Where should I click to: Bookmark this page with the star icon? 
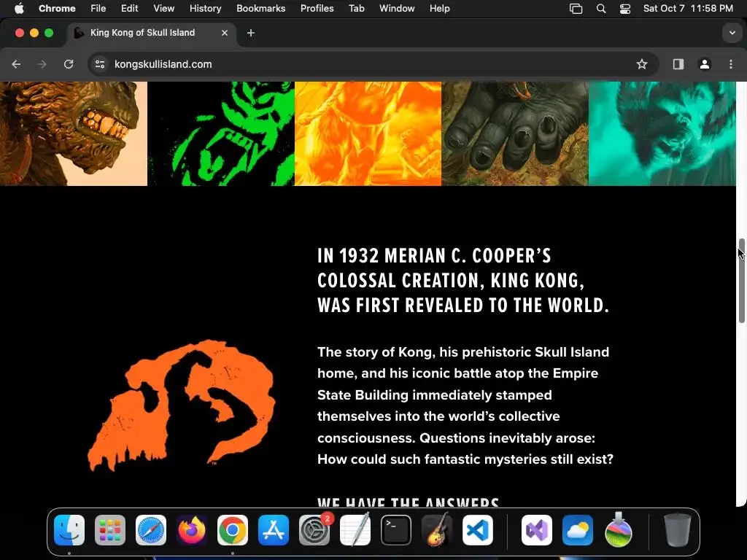642,64
